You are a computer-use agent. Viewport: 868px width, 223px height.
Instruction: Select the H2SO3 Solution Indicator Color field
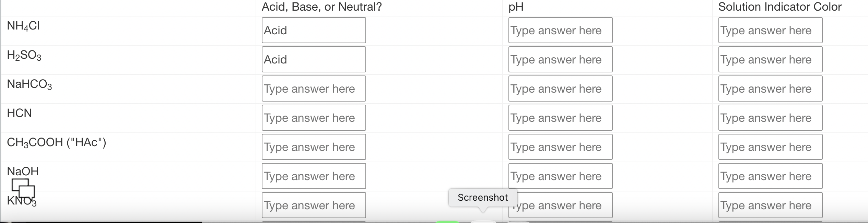point(770,59)
